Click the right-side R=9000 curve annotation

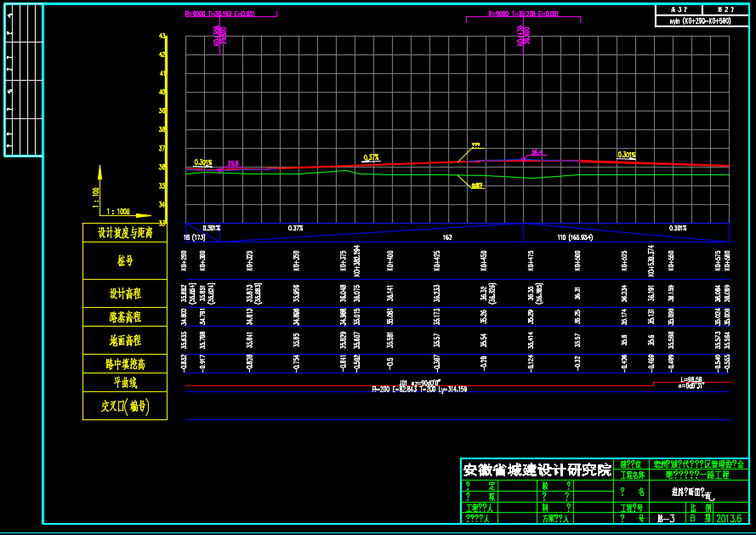[523, 14]
